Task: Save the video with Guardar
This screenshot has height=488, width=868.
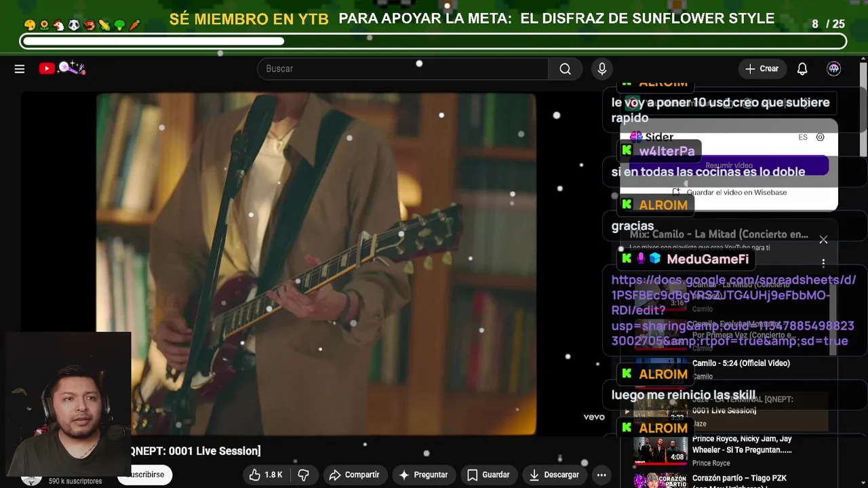Action: 488,474
